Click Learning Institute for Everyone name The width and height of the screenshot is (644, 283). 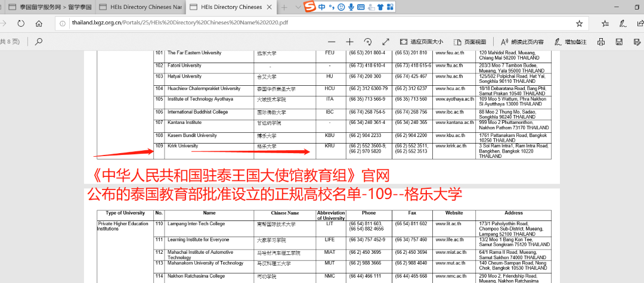[199, 240]
